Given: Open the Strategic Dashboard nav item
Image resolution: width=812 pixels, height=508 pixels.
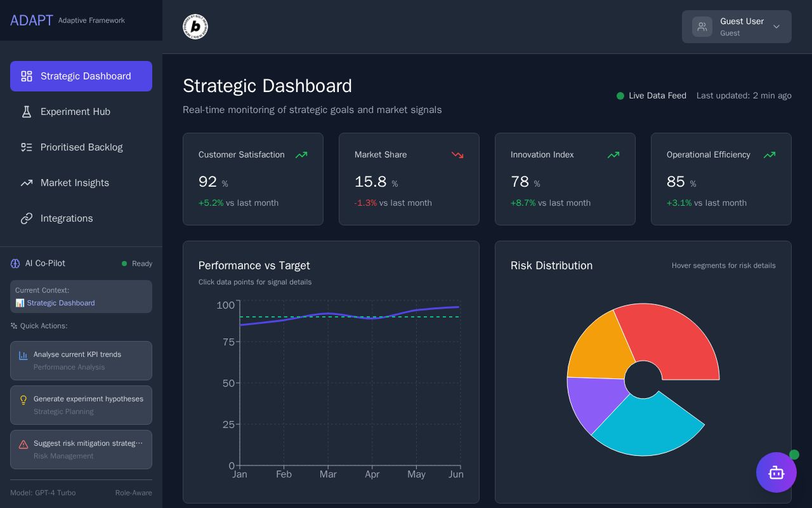Looking at the screenshot, I should pyautogui.click(x=81, y=76).
